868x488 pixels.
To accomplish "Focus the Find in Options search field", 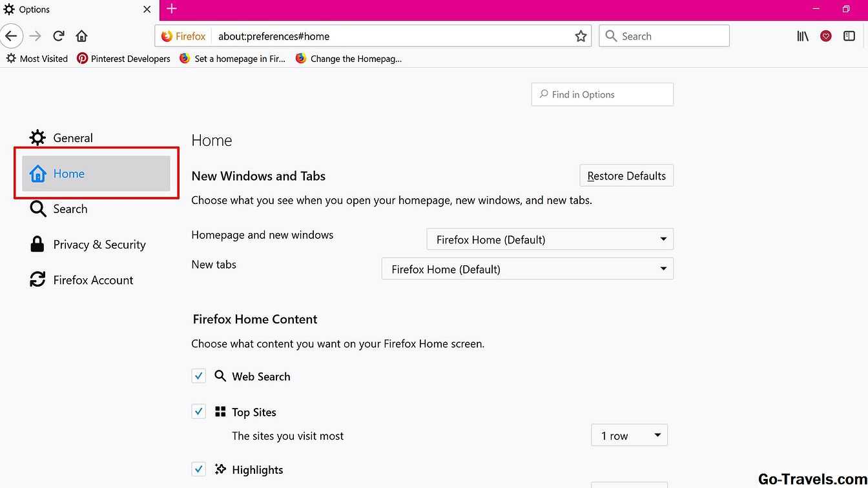I will 602,95.
